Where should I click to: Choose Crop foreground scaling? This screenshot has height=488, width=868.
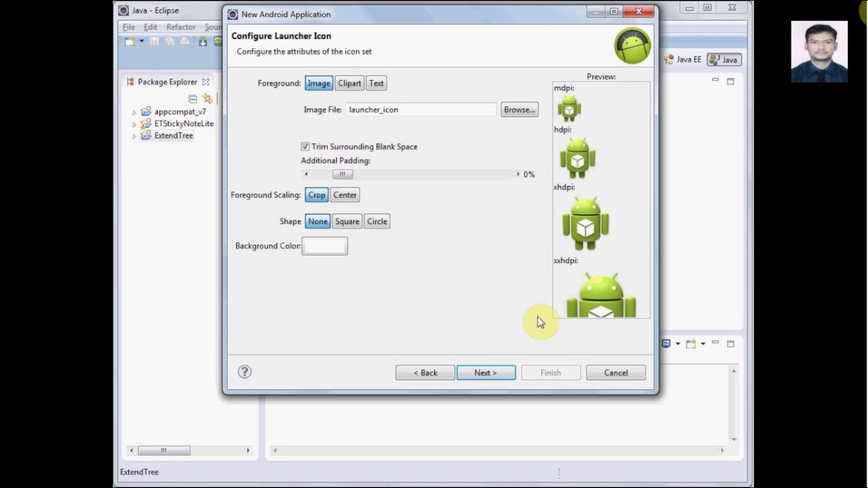point(317,195)
